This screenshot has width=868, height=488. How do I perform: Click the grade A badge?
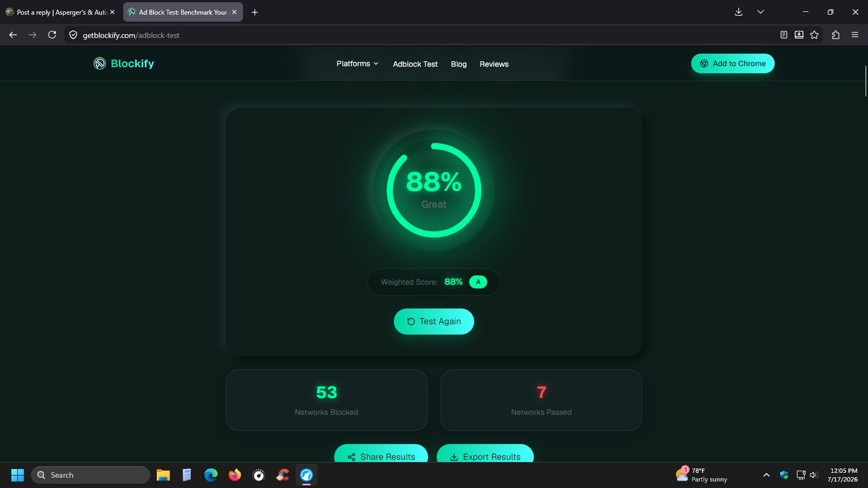click(478, 282)
